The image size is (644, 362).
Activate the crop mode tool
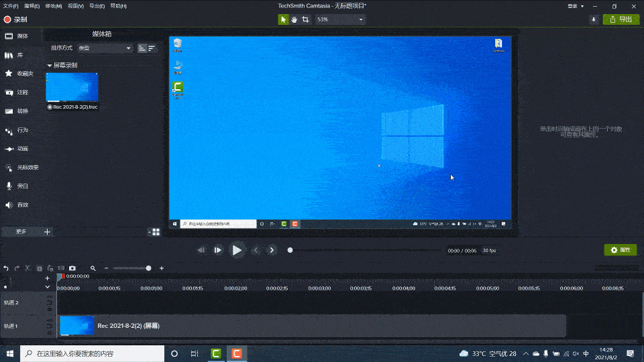305,19
